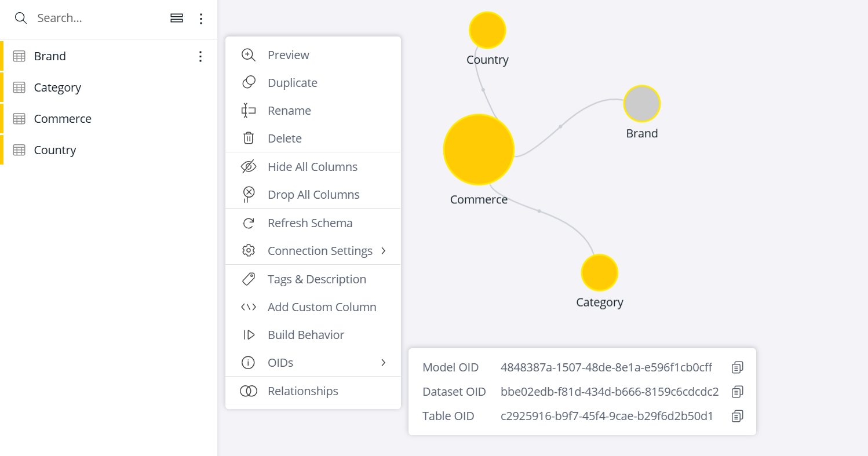Open Relationships from the menu
868x456 pixels.
pyautogui.click(x=302, y=391)
